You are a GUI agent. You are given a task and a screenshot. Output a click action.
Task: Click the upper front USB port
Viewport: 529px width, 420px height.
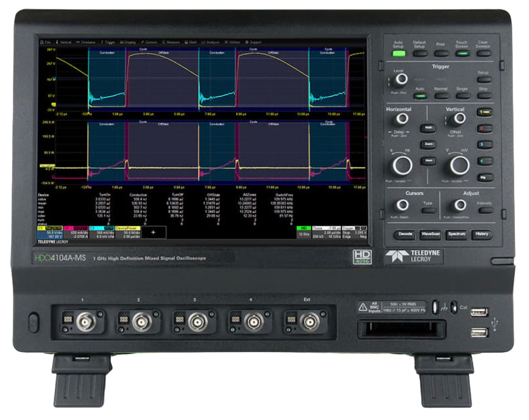coord(479,312)
